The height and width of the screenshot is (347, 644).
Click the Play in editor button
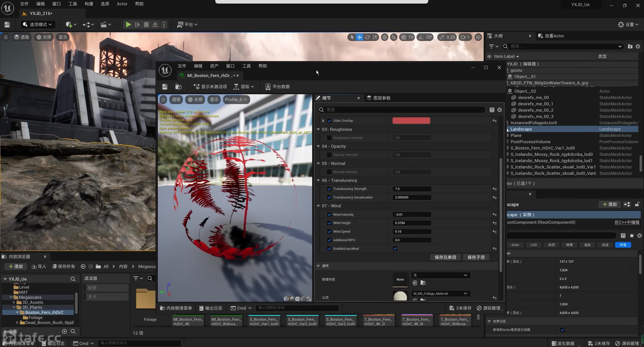(x=128, y=24)
